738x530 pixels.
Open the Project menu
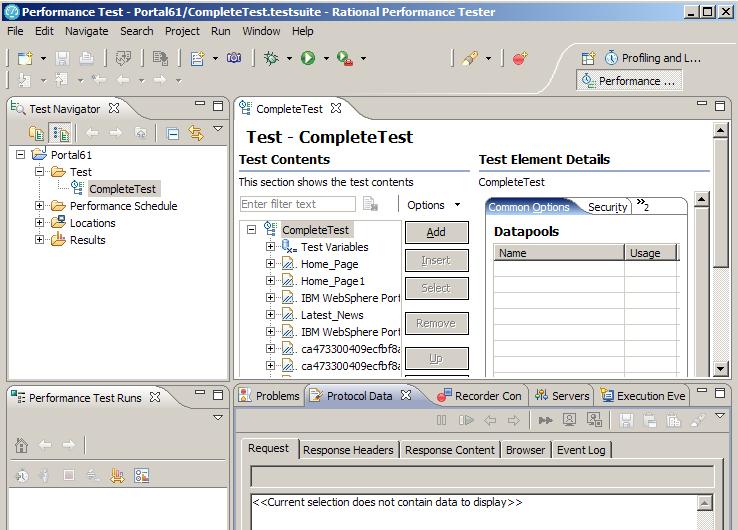tap(182, 31)
